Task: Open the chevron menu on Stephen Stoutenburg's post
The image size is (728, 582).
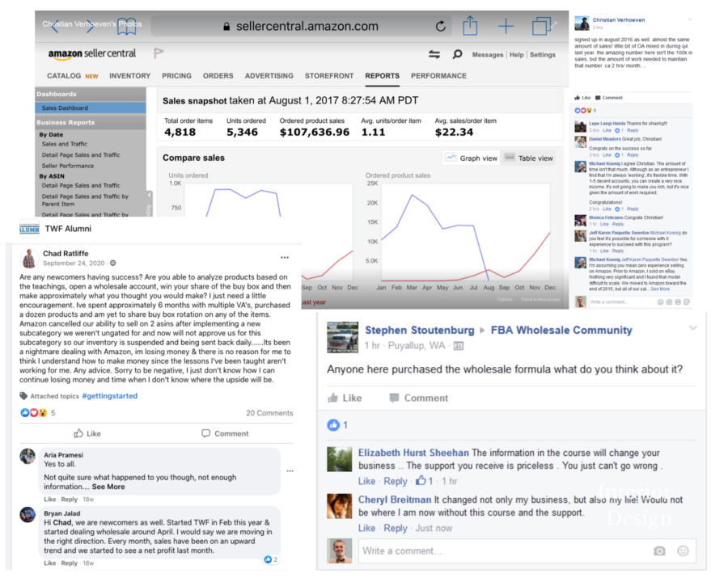Action: coord(692,328)
